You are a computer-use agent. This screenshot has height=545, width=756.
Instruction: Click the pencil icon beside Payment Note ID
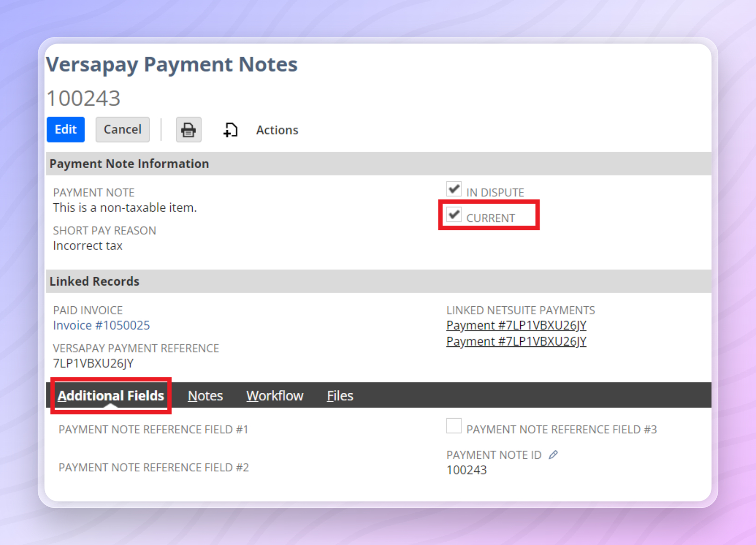tap(553, 455)
